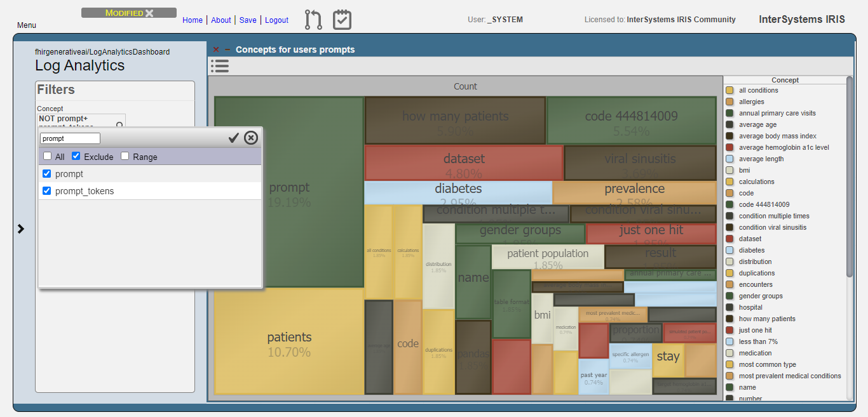Select hospital legend entry
Image resolution: width=868 pixels, height=417 pixels.
pyautogui.click(x=750, y=307)
